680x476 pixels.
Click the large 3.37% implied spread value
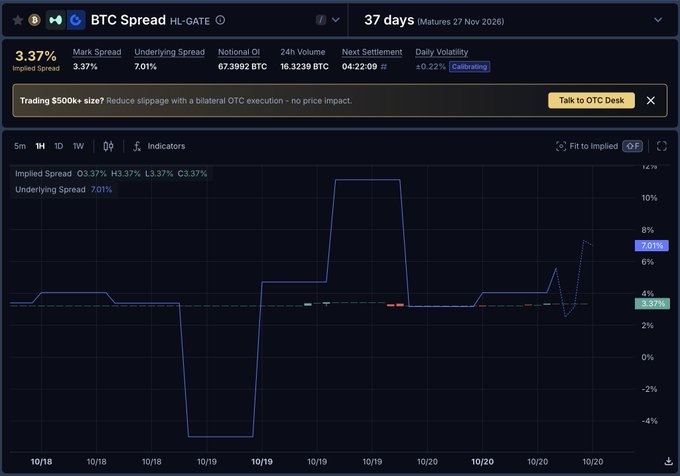pos(36,56)
